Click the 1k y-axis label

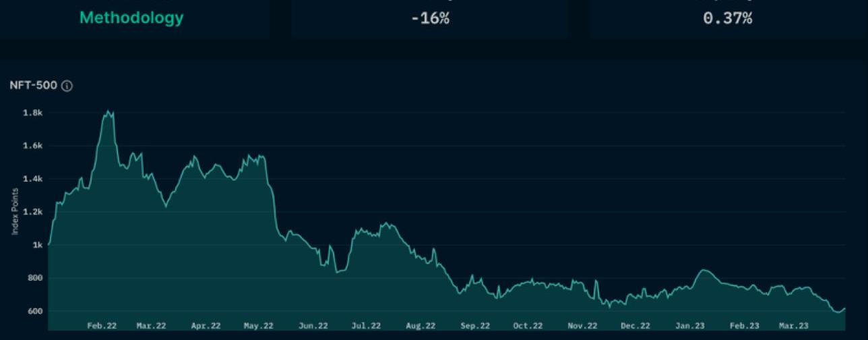coord(37,246)
